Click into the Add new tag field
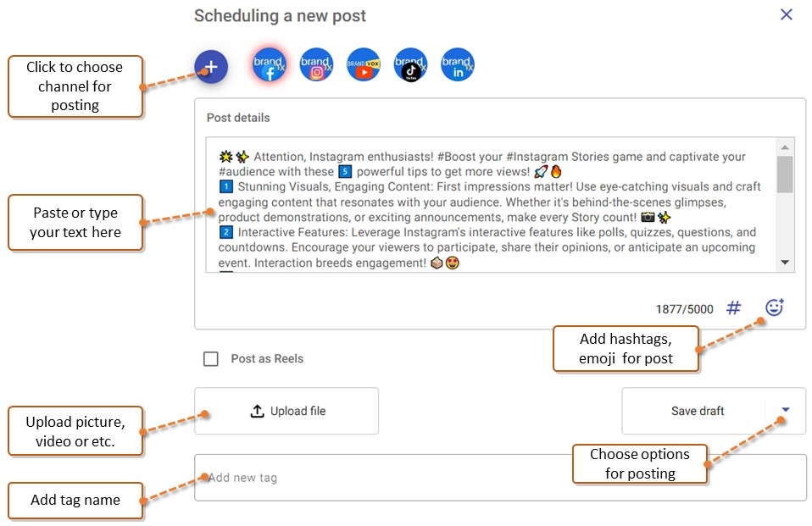 (x=500, y=478)
